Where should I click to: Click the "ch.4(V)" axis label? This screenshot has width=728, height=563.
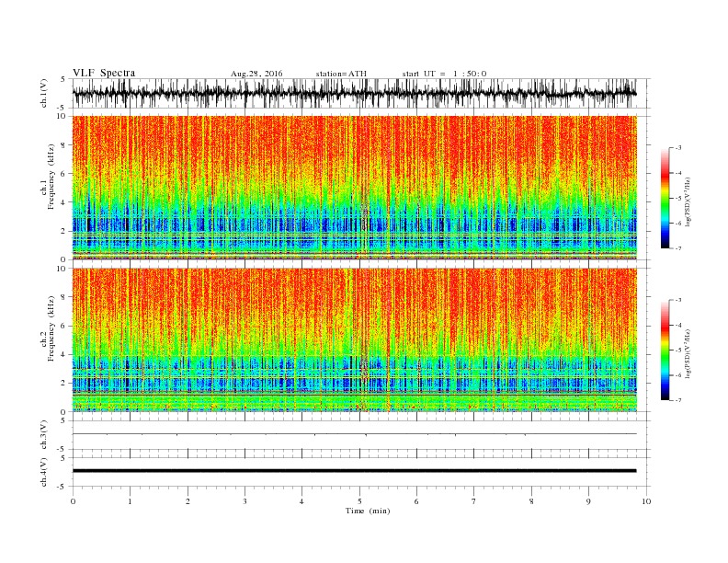pyautogui.click(x=44, y=472)
